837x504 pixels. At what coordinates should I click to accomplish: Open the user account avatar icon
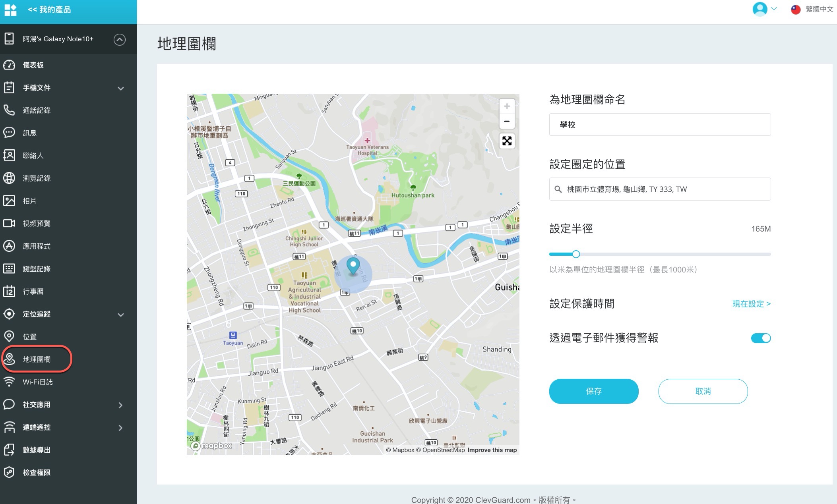(759, 9)
